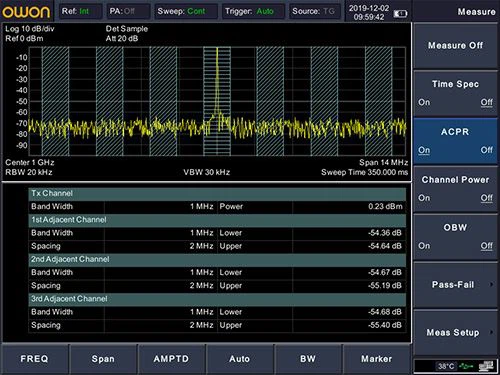
Task: Select the 3rd Adjacent Channel header
Action: [217, 299]
